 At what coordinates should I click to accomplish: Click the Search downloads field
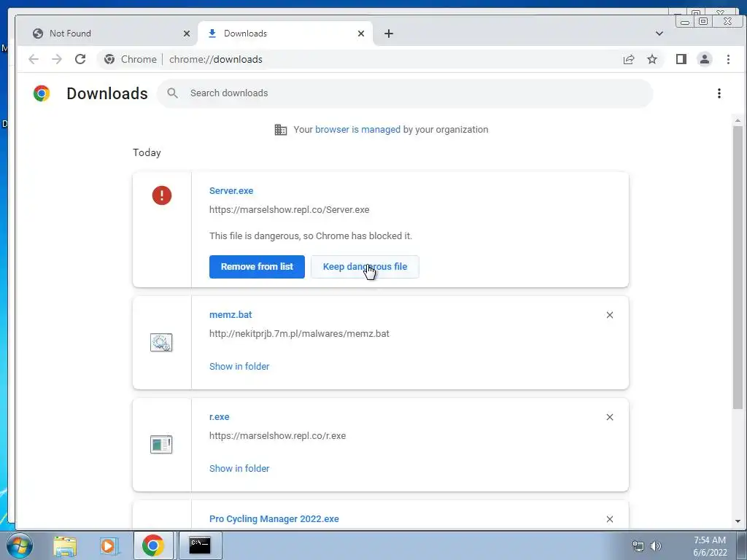click(x=405, y=93)
